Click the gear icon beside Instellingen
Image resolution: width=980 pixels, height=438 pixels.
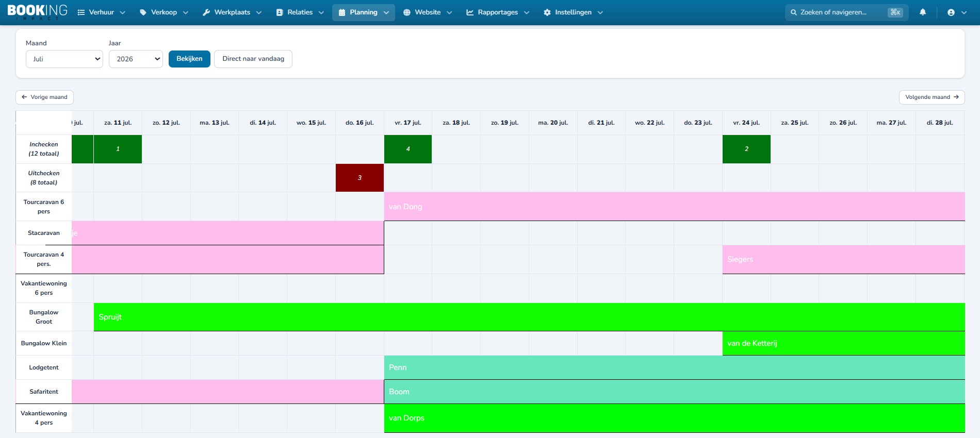point(547,12)
